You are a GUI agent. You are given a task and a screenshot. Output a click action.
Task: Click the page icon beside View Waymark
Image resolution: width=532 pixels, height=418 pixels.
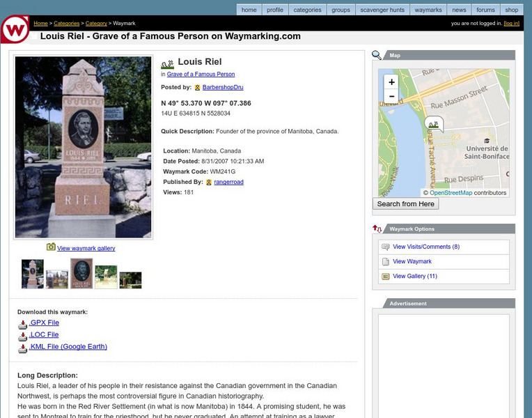[386, 261]
